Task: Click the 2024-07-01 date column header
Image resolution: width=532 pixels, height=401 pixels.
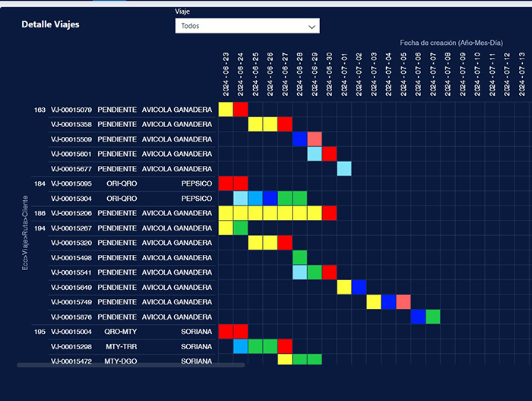Action: click(x=344, y=75)
